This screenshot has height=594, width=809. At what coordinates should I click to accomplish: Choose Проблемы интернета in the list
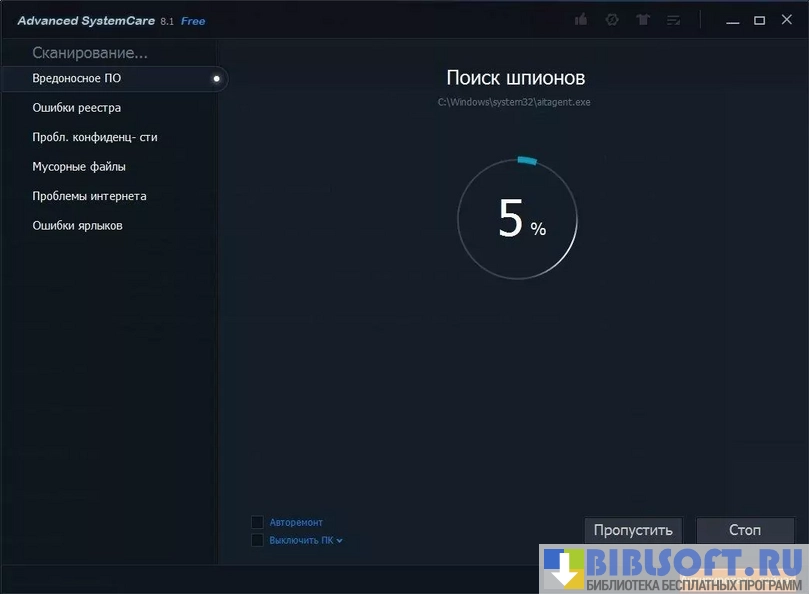(89, 196)
